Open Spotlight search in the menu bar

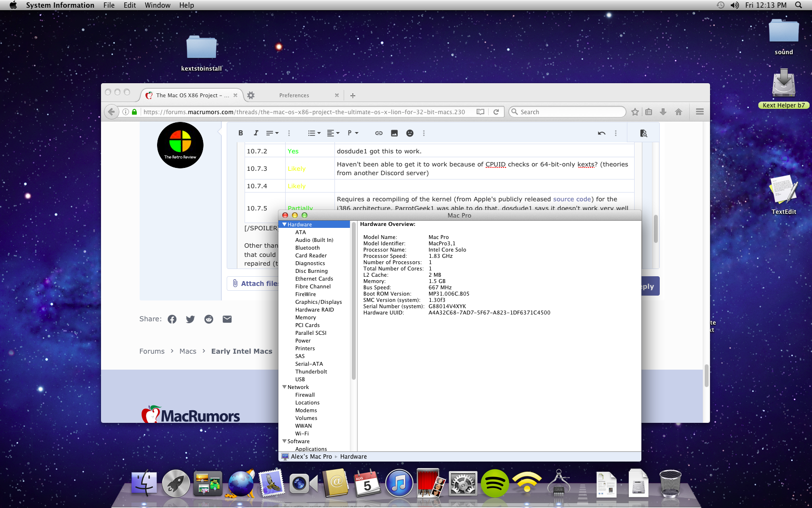coord(798,5)
